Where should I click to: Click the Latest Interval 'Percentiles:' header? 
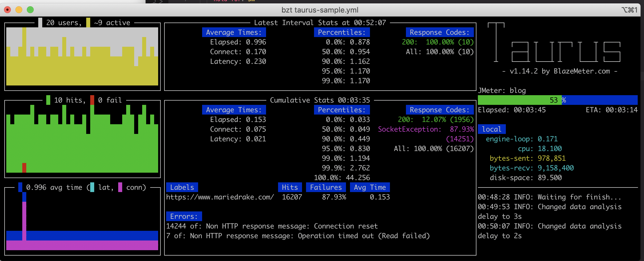click(342, 32)
